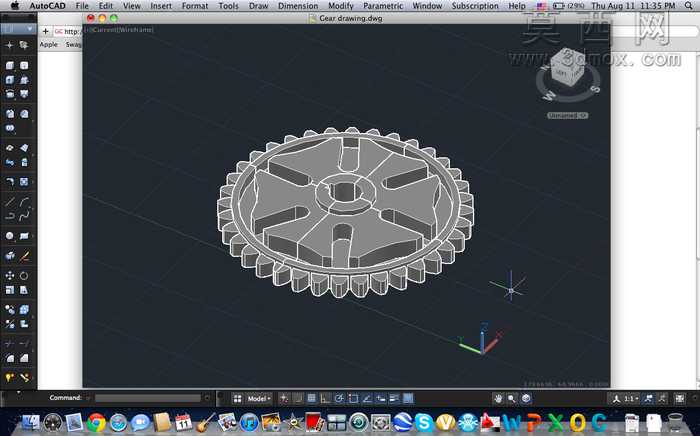The width and height of the screenshot is (700, 436).
Task: Click the plus button in Safari window
Action: coord(45,31)
